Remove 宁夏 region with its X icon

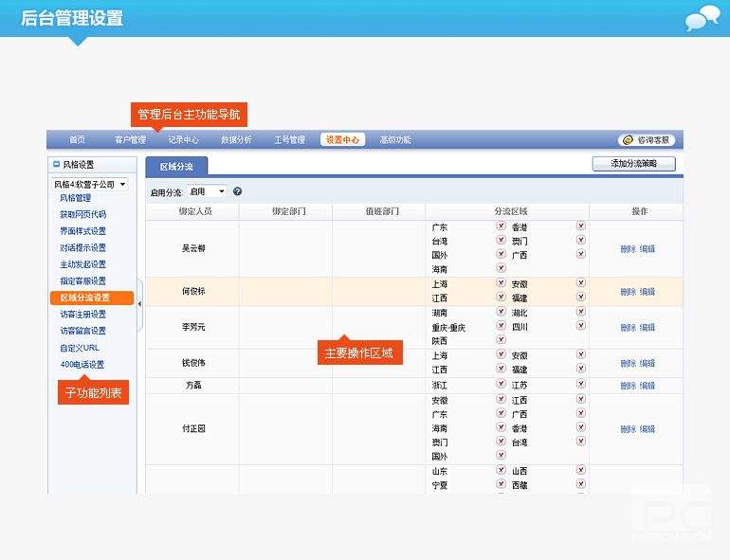[501, 483]
